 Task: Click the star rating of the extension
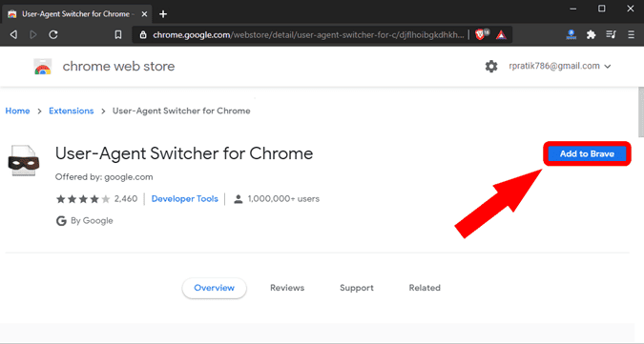point(83,199)
